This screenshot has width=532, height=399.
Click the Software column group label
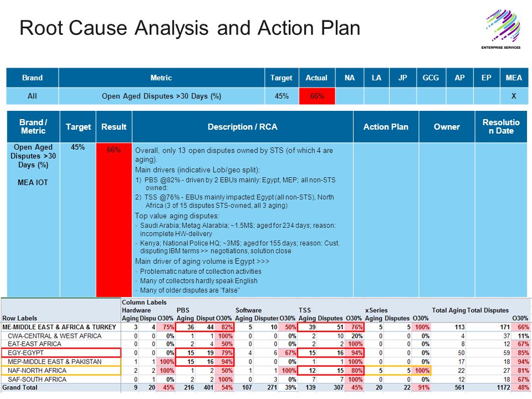click(x=248, y=310)
